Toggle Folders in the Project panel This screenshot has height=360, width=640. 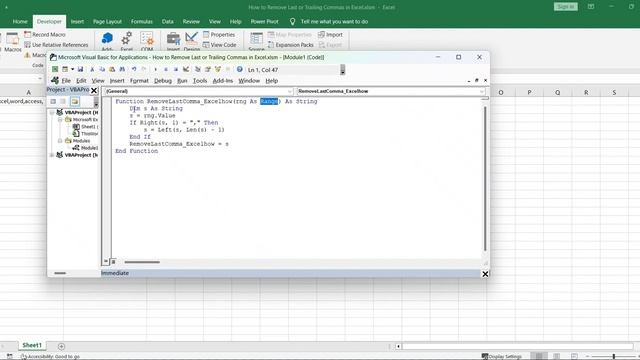click(x=75, y=101)
